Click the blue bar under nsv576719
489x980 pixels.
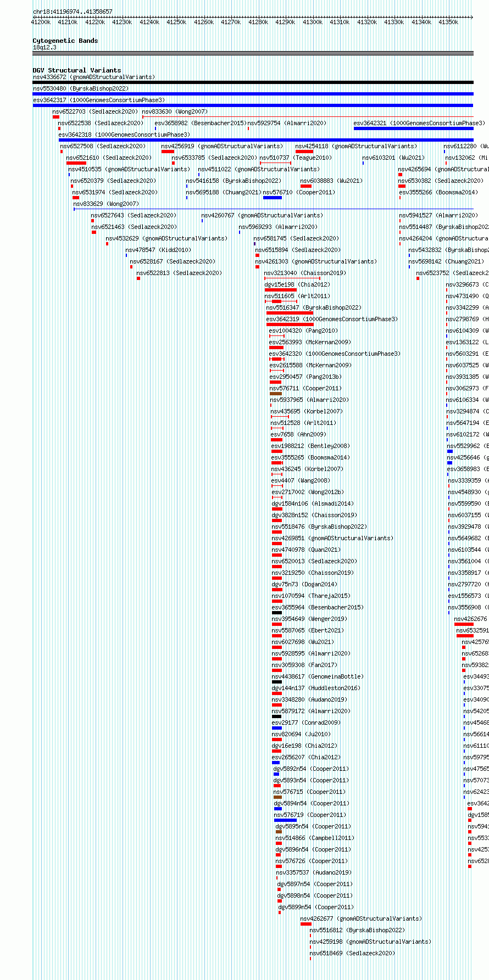click(285, 820)
